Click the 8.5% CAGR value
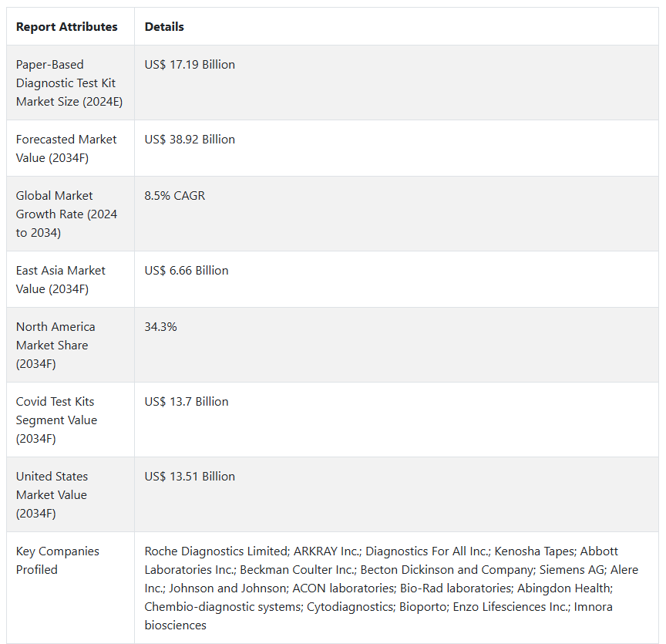This screenshot has height=644, width=666. [175, 196]
